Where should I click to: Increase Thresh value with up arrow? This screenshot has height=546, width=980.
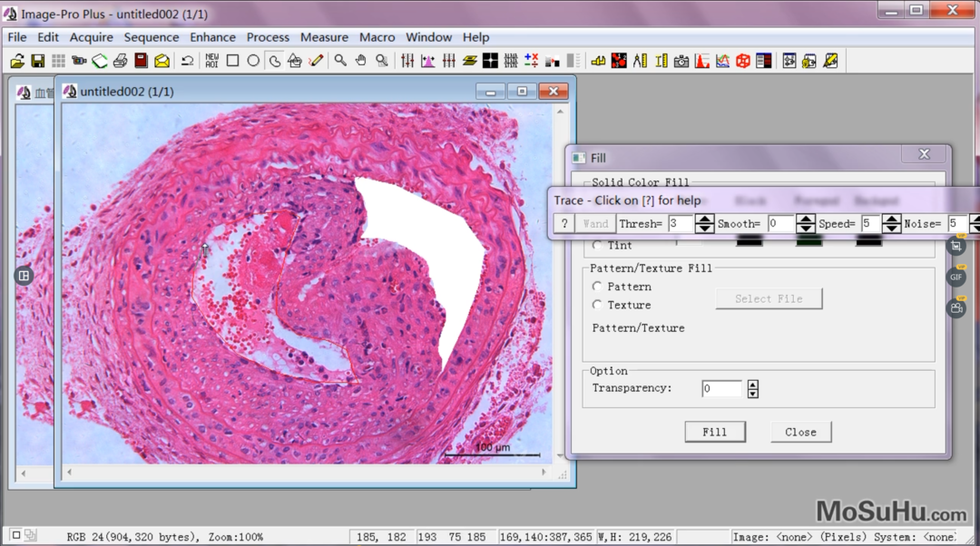pos(704,219)
